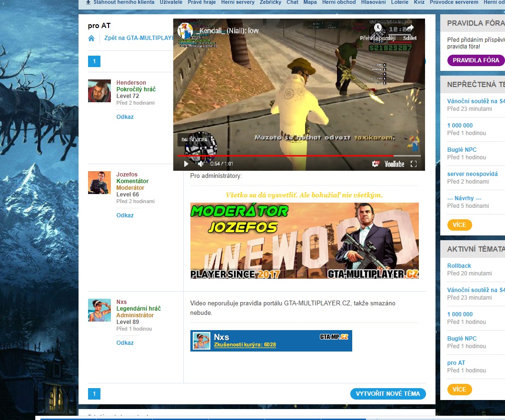The width and height of the screenshot is (505, 420).
Task: Open unread topic 1 000 000
Action: pos(460,126)
